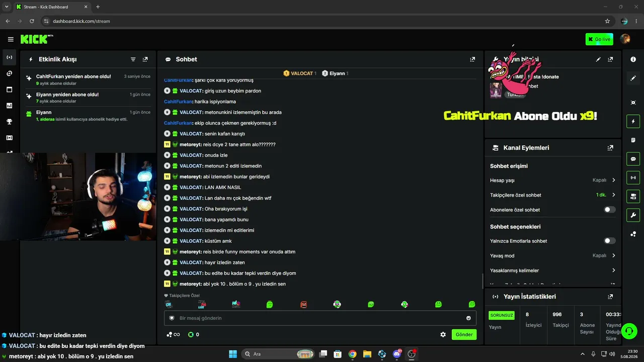Open Discord from the taskbar
This screenshot has width=644, height=362.
397,354
